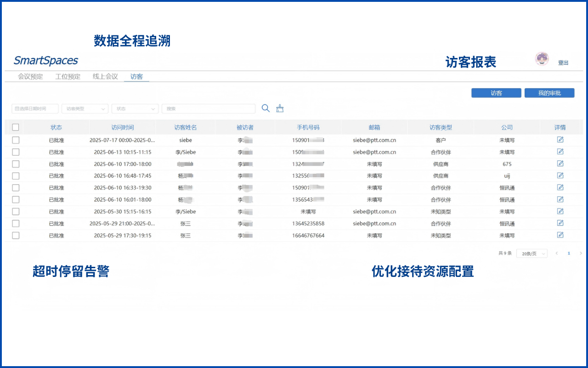
Task: Click the broom clear-filters icon
Action: [280, 109]
